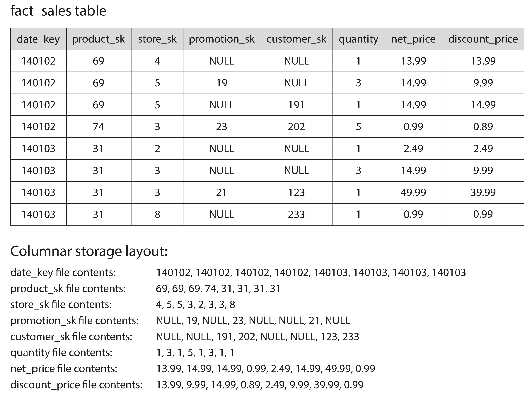This screenshot has width=532, height=399.
Task: Select the discount_price header cell
Action: click(x=483, y=39)
